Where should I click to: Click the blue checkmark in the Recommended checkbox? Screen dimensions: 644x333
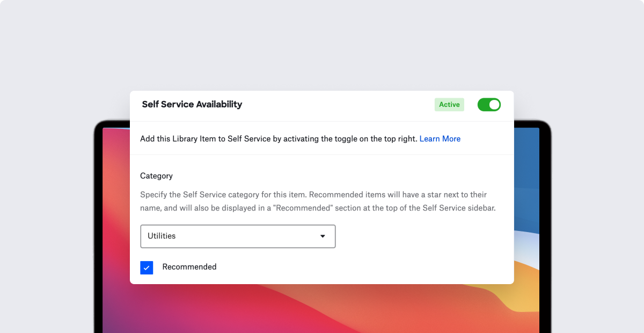click(147, 267)
